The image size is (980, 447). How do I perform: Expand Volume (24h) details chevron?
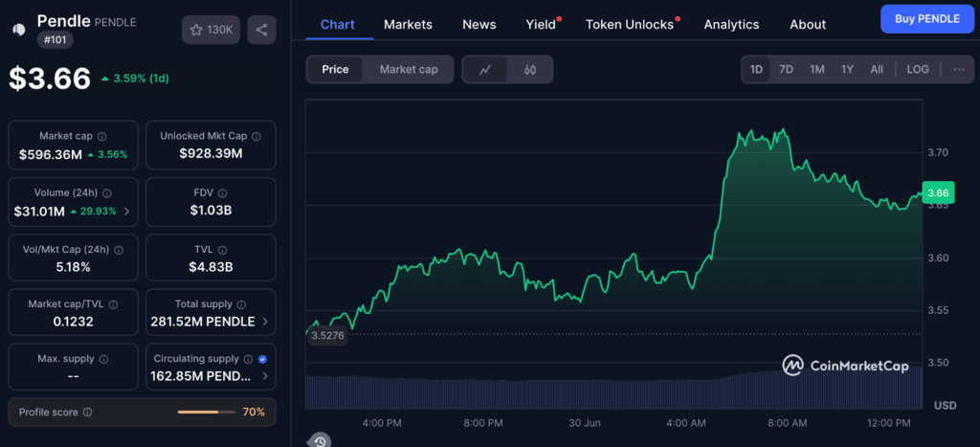point(127,212)
